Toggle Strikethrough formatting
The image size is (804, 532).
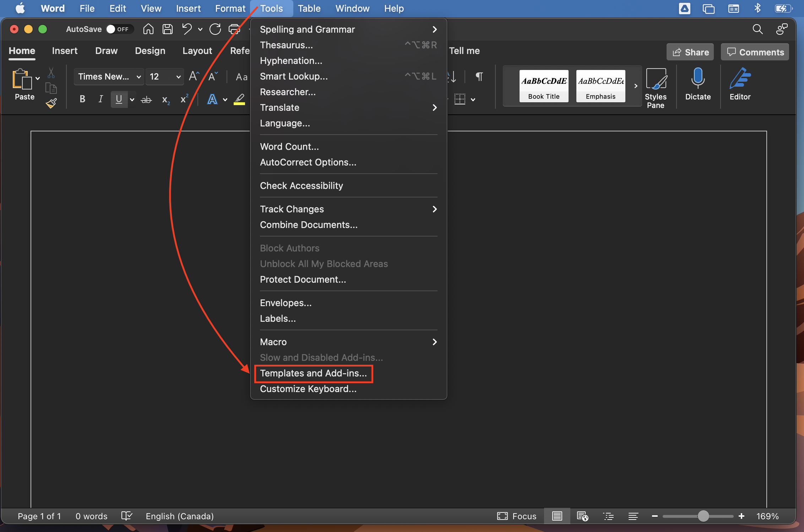146,100
